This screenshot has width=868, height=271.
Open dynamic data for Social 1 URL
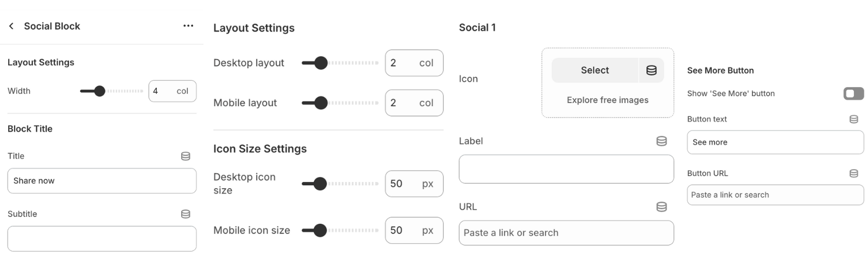pyautogui.click(x=661, y=207)
